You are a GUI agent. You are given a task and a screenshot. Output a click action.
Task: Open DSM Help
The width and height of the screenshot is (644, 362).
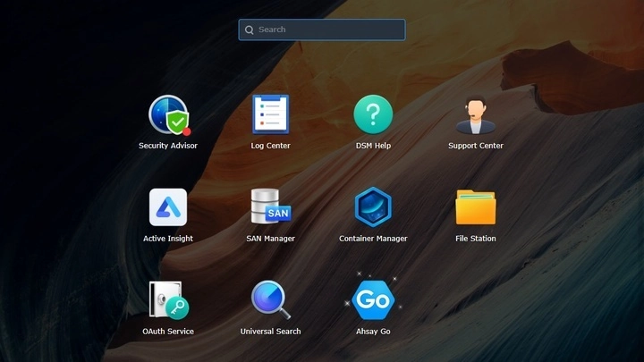click(373, 114)
